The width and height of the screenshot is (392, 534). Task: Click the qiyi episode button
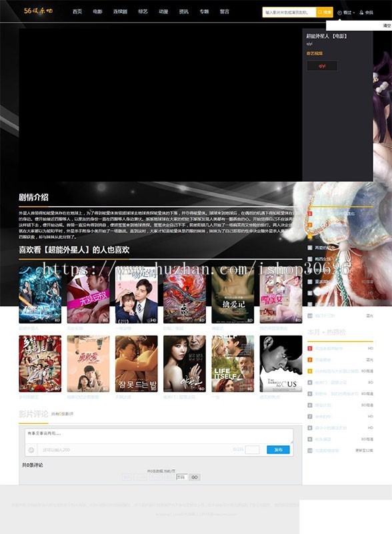(322, 65)
